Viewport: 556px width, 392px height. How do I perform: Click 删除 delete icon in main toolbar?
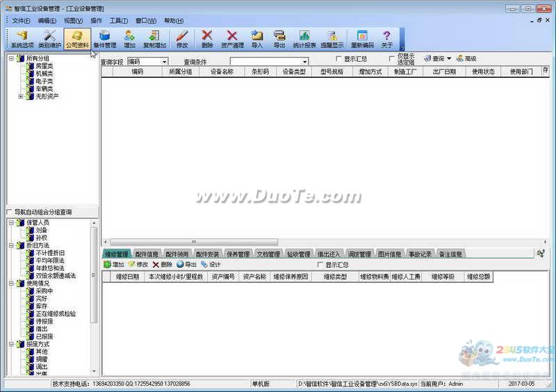206,39
